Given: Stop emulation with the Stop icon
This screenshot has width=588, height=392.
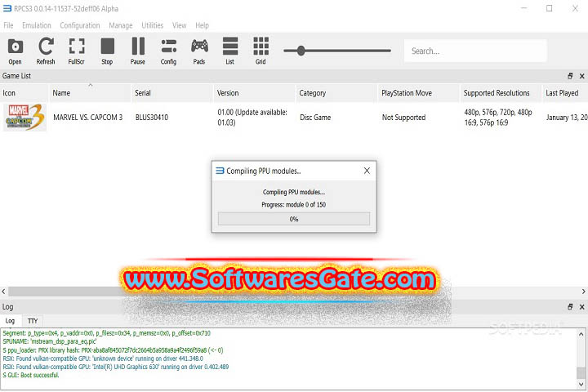Looking at the screenshot, I should [107, 51].
